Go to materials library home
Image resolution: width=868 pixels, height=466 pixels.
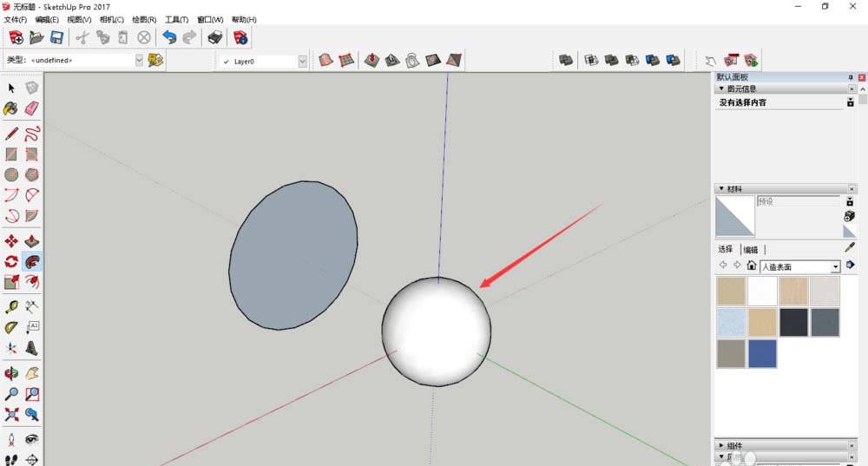point(751,266)
